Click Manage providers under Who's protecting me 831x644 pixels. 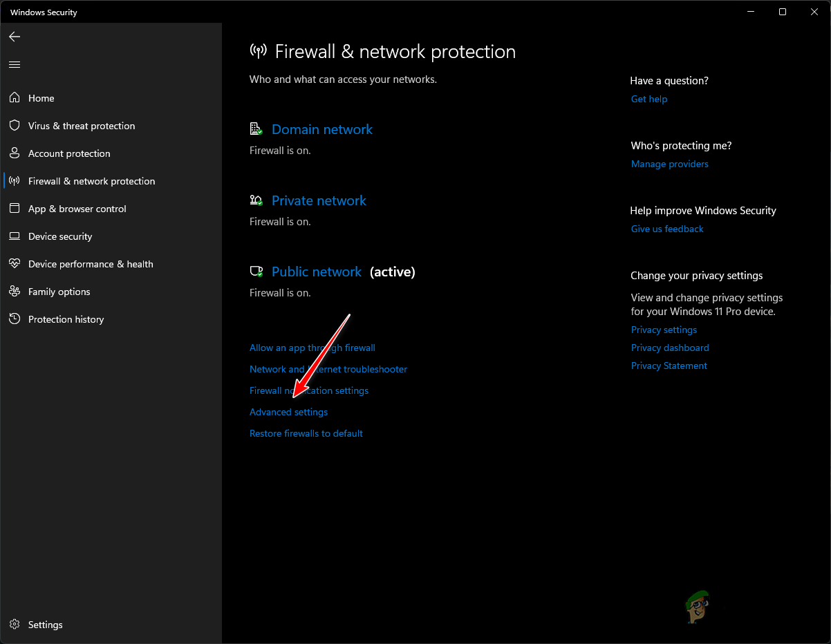(669, 164)
